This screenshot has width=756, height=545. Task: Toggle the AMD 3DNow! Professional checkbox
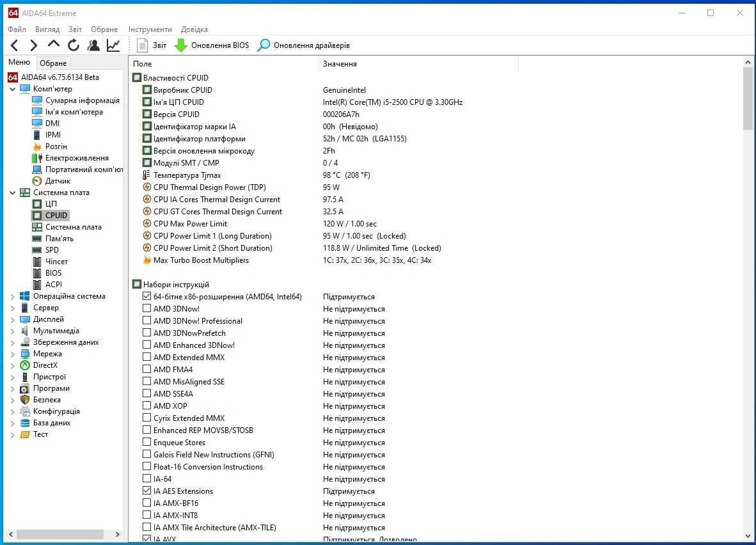coord(146,320)
